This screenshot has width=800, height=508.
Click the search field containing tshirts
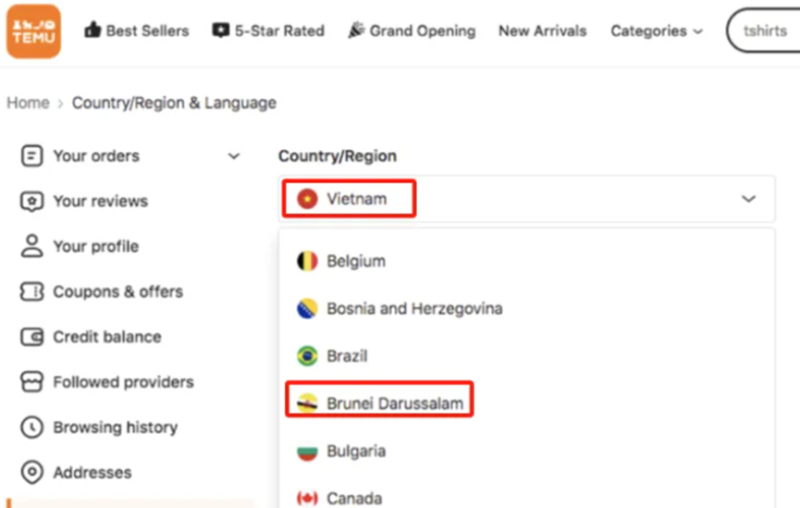[x=765, y=31]
